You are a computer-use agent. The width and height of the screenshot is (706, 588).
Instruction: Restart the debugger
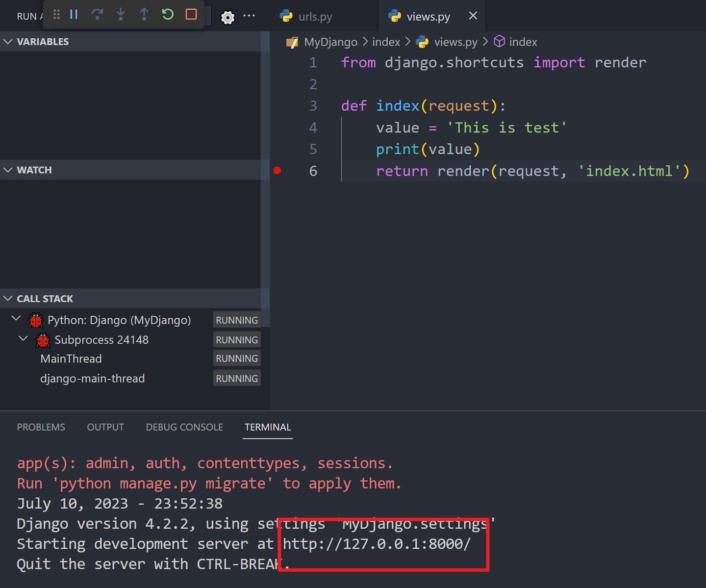tap(168, 15)
